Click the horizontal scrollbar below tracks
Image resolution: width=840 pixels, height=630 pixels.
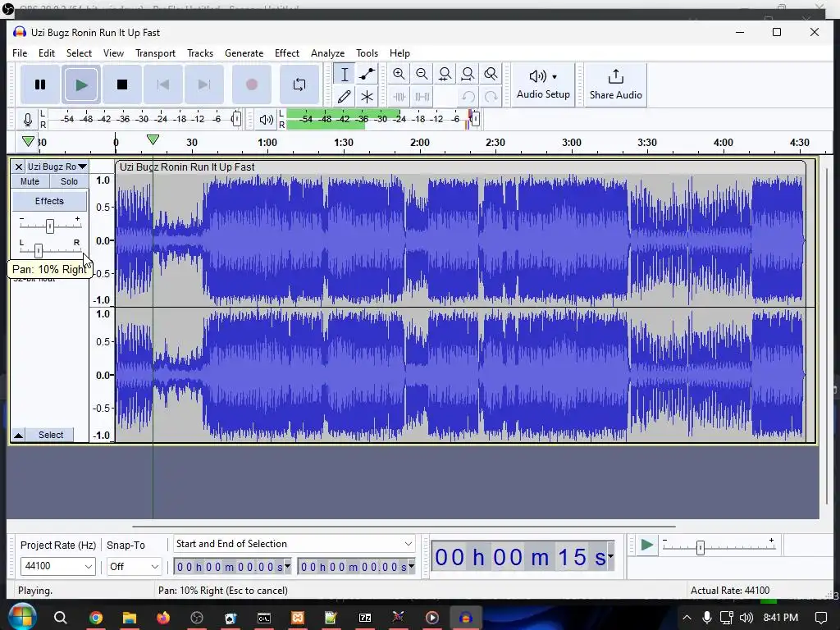pyautogui.click(x=404, y=526)
